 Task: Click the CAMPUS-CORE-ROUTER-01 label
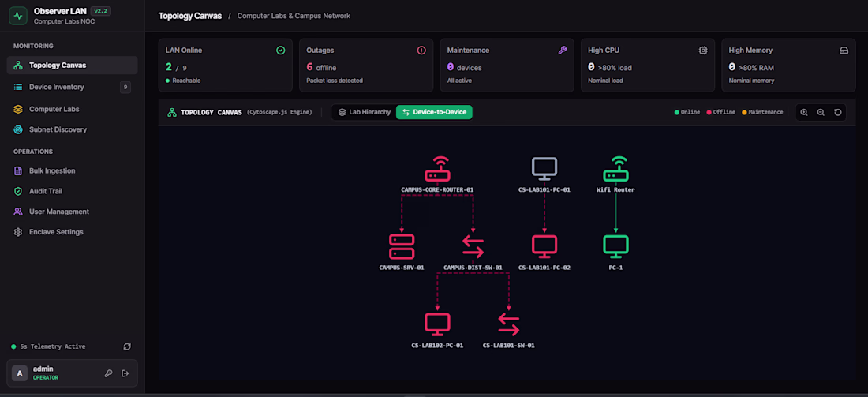point(437,189)
